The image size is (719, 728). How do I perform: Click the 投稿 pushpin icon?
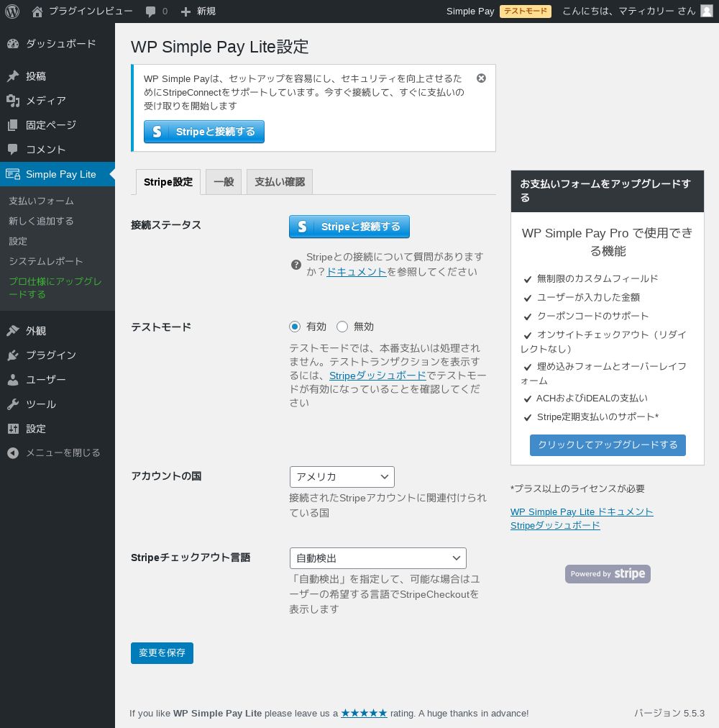[13, 76]
